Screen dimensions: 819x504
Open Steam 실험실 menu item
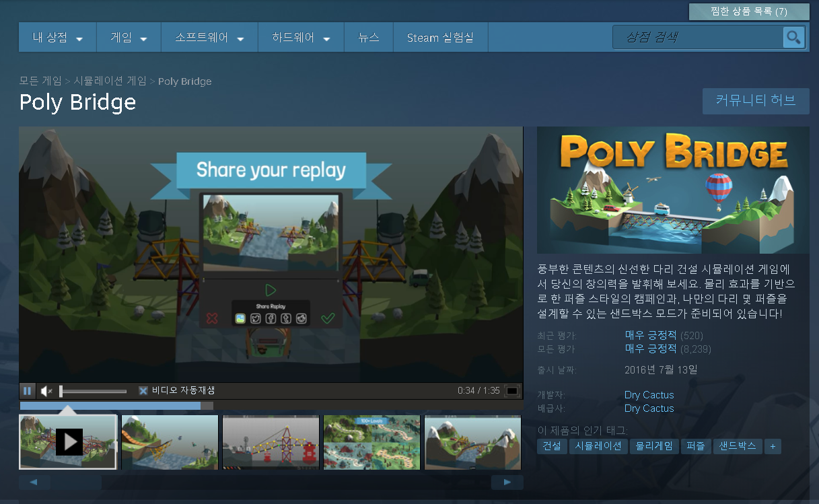tap(440, 38)
